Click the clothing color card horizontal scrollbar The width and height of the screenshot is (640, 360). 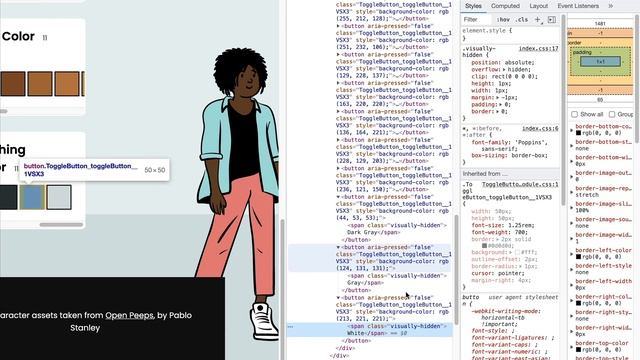pos(61,224)
